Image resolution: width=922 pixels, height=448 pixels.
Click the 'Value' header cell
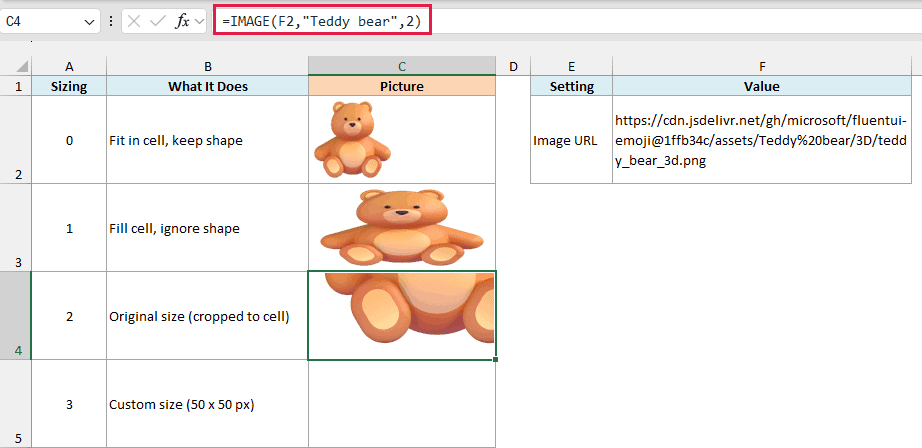tap(762, 86)
